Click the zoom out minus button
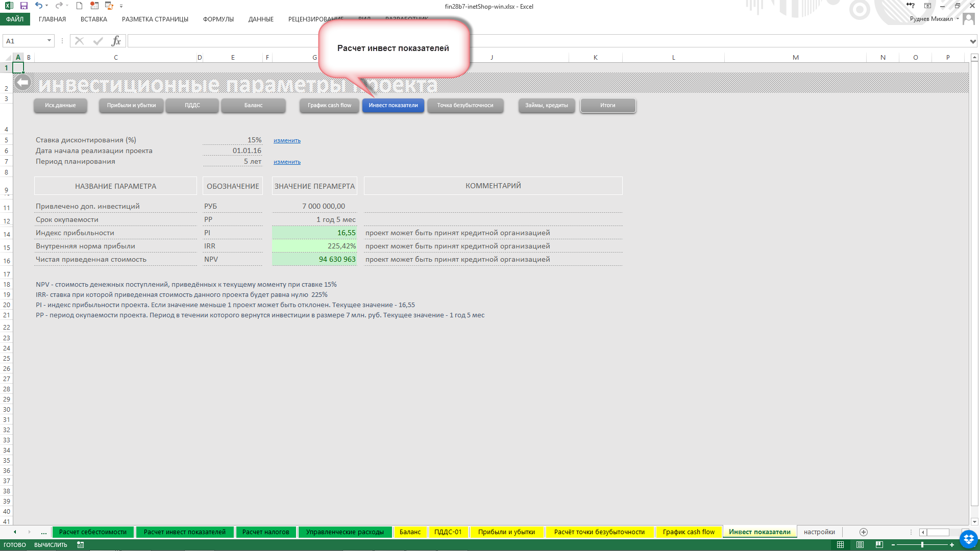 [893, 545]
